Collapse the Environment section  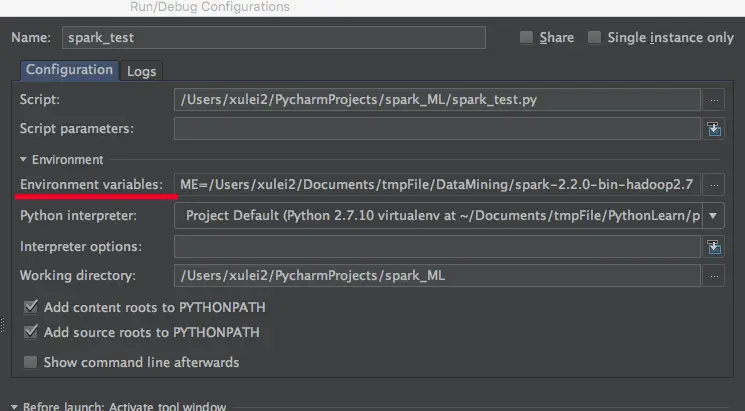click(x=23, y=160)
